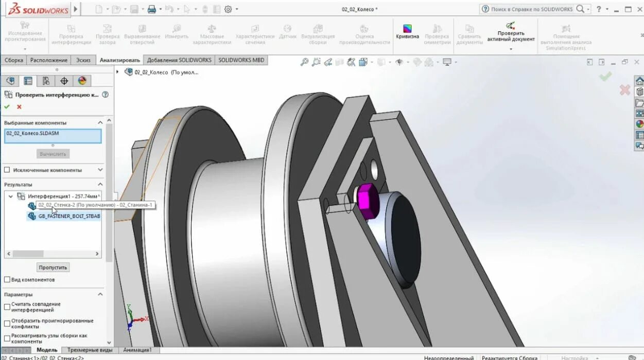Select the Анализировать ribbon tab
The image size is (644, 360).
click(120, 60)
